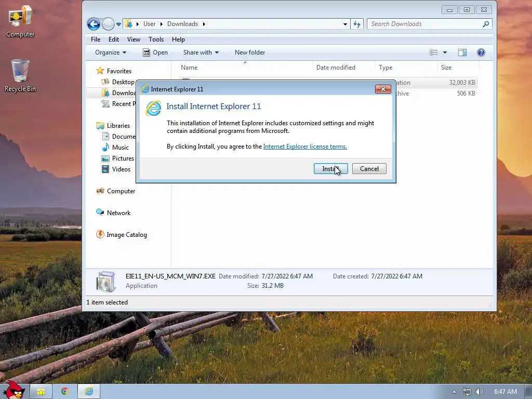Click the network tray icon

tap(467, 392)
